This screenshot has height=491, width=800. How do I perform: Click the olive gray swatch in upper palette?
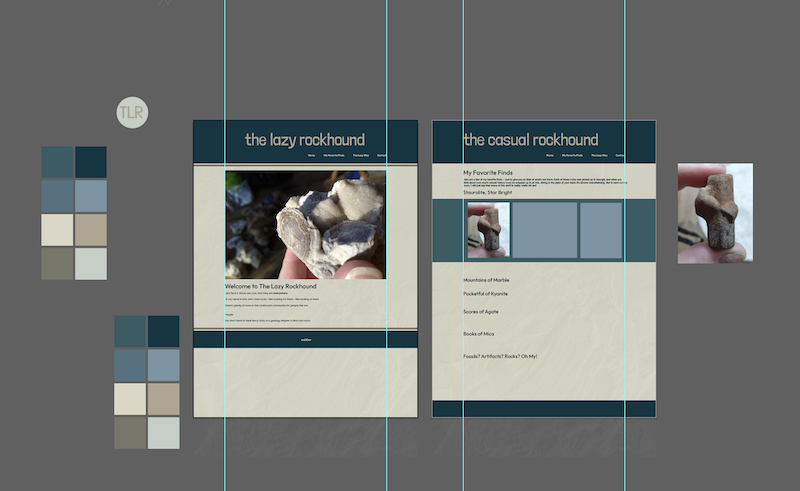(57, 263)
